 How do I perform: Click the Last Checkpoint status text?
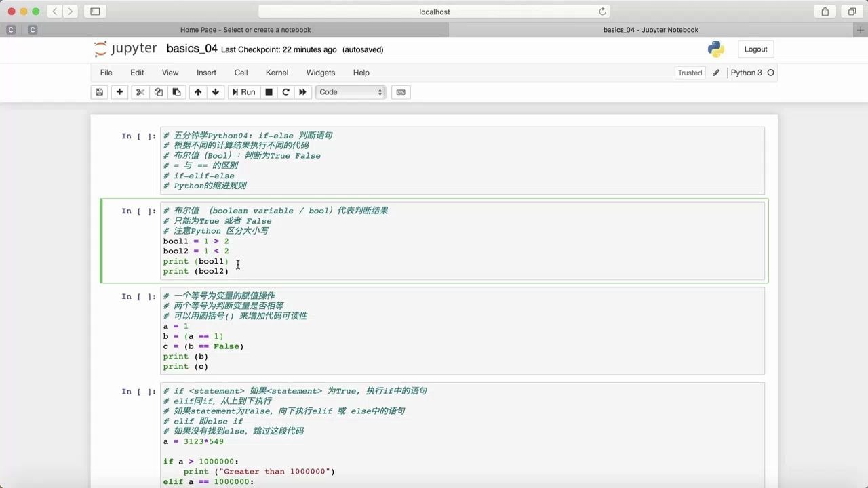click(x=279, y=49)
